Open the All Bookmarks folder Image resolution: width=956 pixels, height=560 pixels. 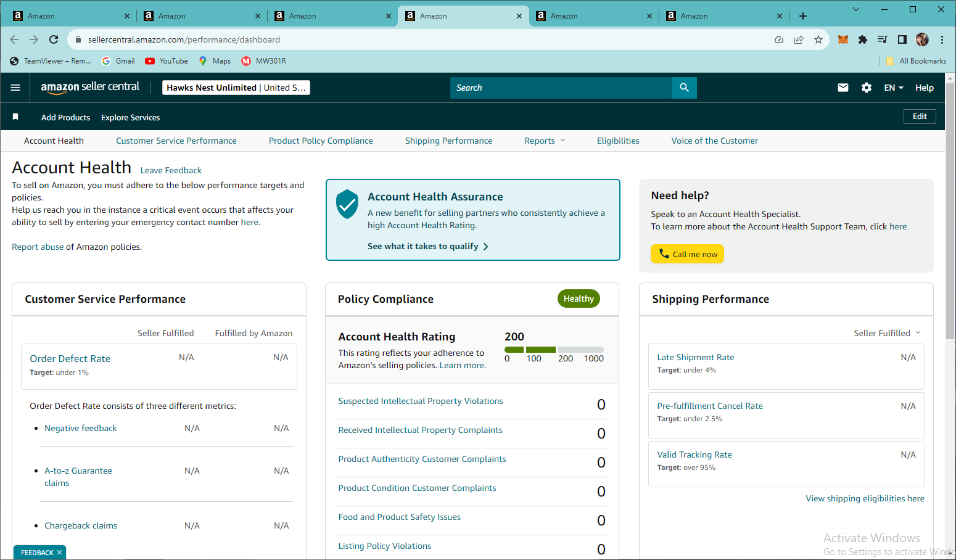click(x=916, y=61)
